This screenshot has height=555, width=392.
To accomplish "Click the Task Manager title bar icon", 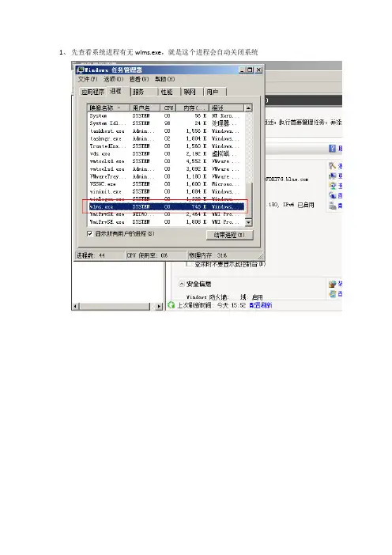I will pos(81,70).
